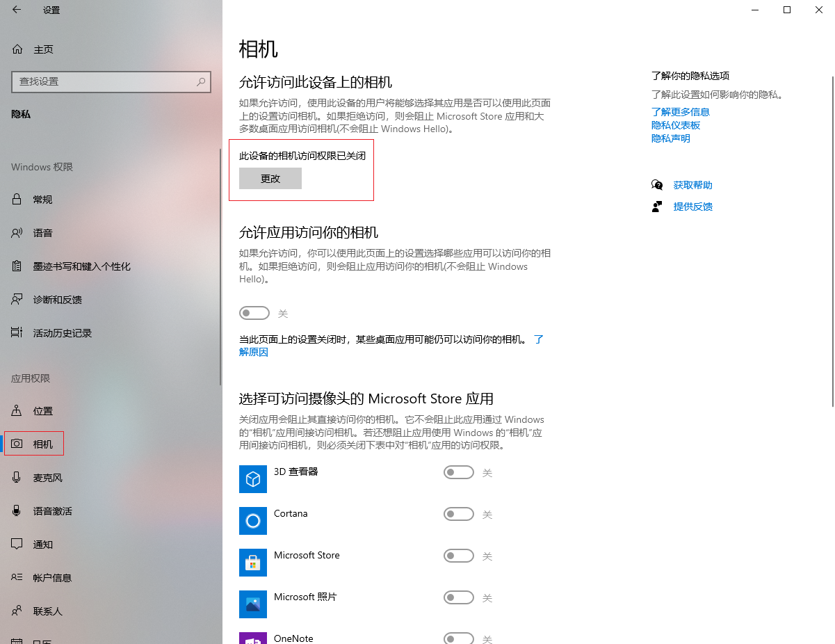Click the 更改 button
The width and height of the screenshot is (835, 644).
(270, 179)
